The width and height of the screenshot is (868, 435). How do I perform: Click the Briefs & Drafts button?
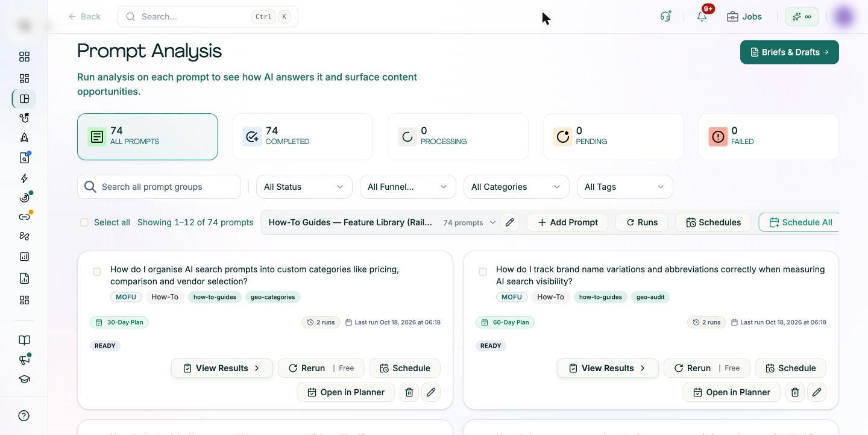pyautogui.click(x=790, y=52)
